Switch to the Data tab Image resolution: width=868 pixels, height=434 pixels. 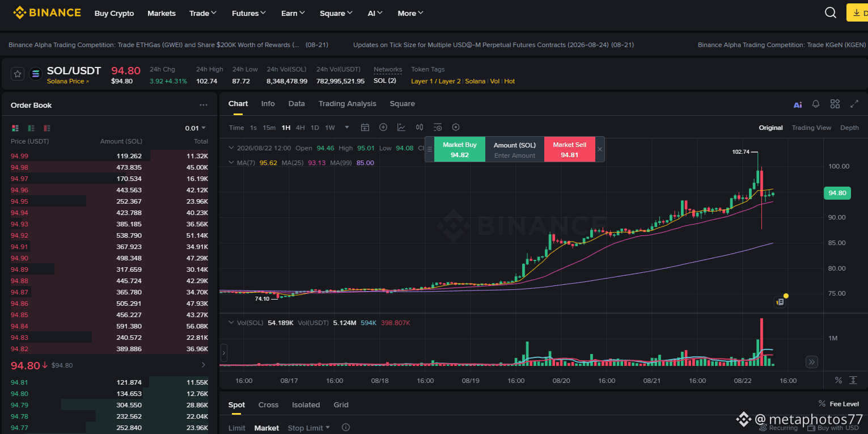(297, 104)
